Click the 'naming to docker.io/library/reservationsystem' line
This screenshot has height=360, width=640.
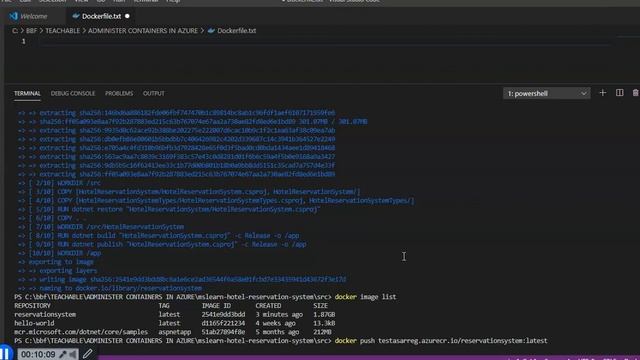(x=110, y=288)
